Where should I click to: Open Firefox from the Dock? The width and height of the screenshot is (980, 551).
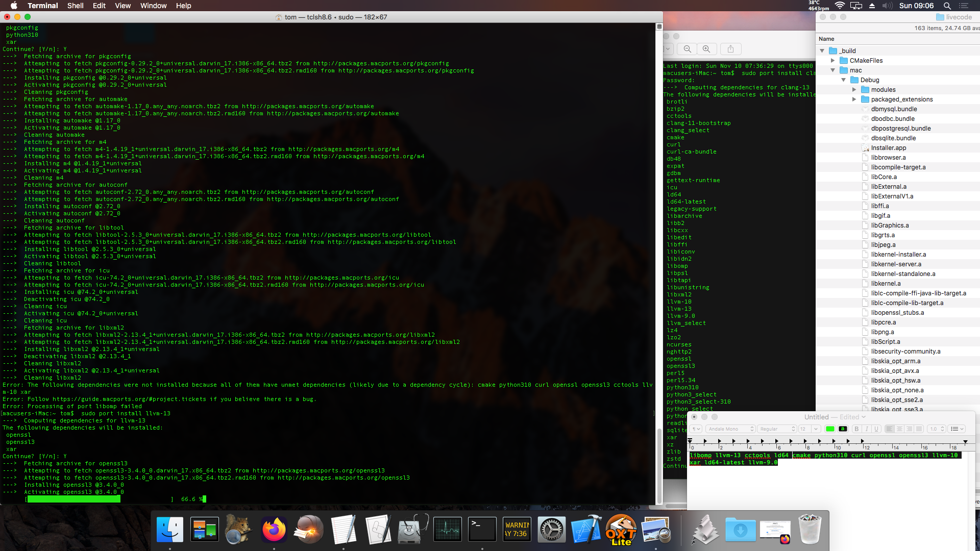[274, 529]
